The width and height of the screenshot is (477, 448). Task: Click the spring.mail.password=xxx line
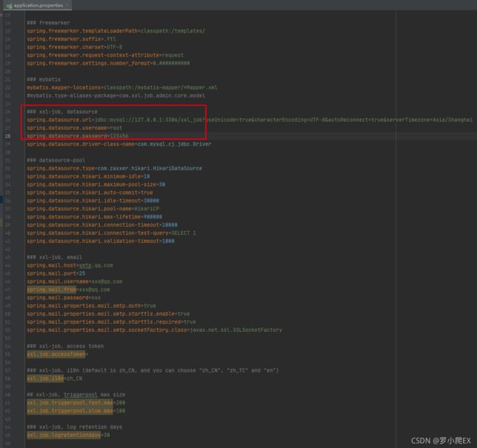point(64,297)
